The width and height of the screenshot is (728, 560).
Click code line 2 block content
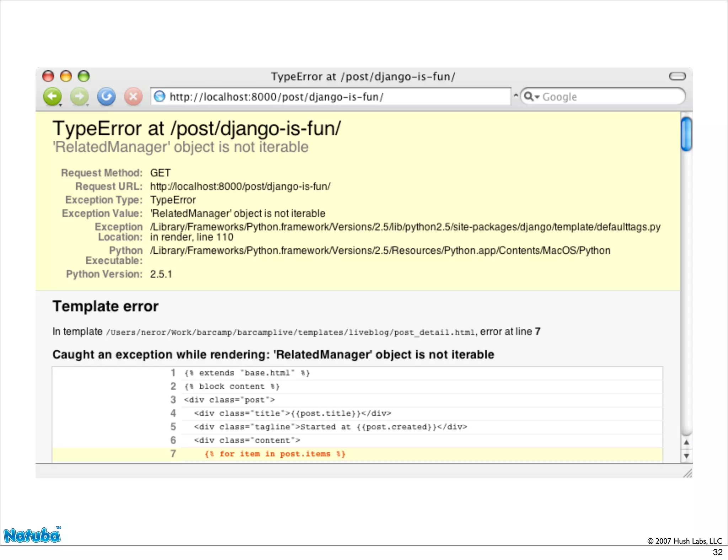click(x=232, y=387)
